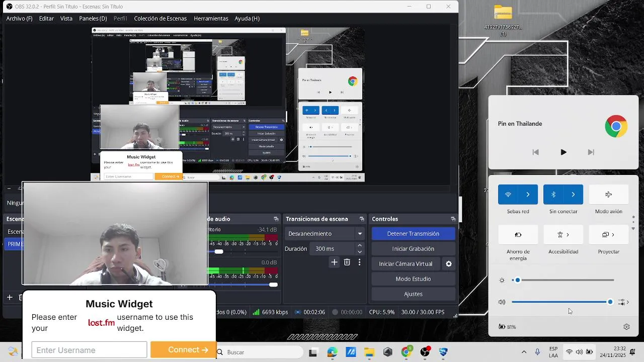Click Iniciar Cámara Virtual
The image size is (644, 362).
(406, 264)
